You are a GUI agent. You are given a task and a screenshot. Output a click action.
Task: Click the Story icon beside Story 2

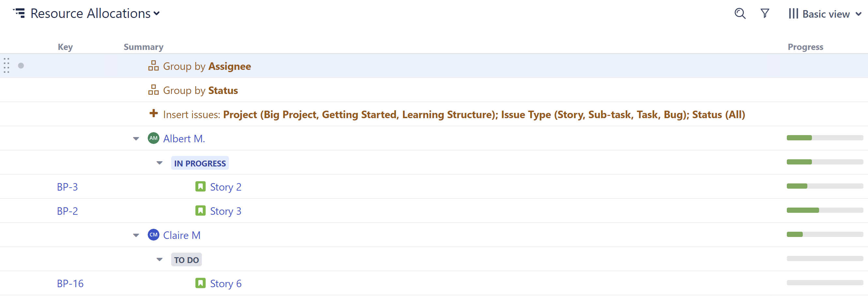coord(201,186)
